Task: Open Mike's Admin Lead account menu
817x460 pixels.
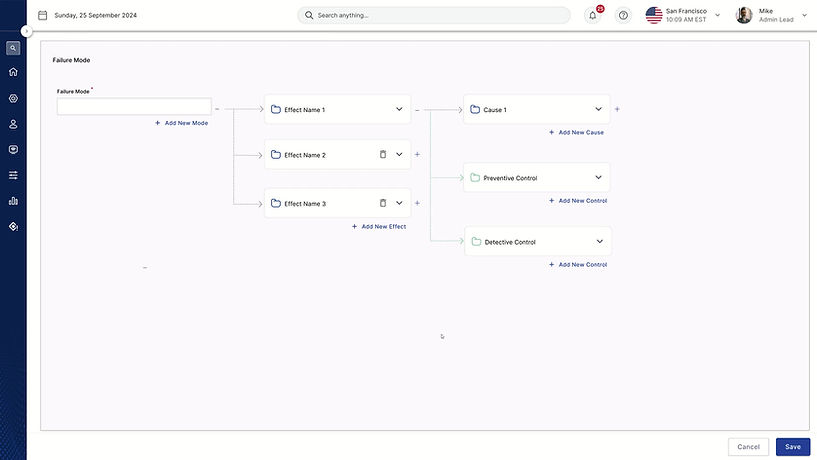Action: [804, 15]
